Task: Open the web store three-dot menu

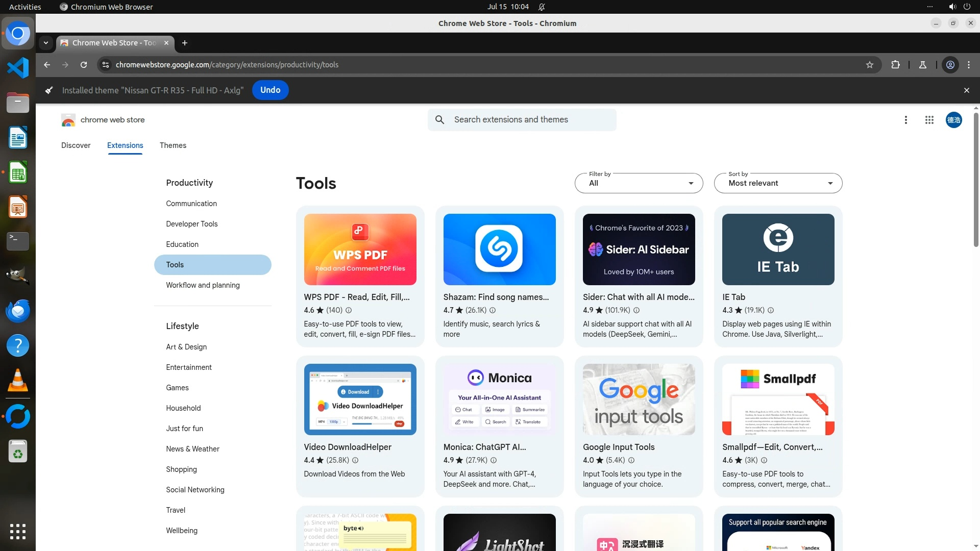Action: click(905, 120)
